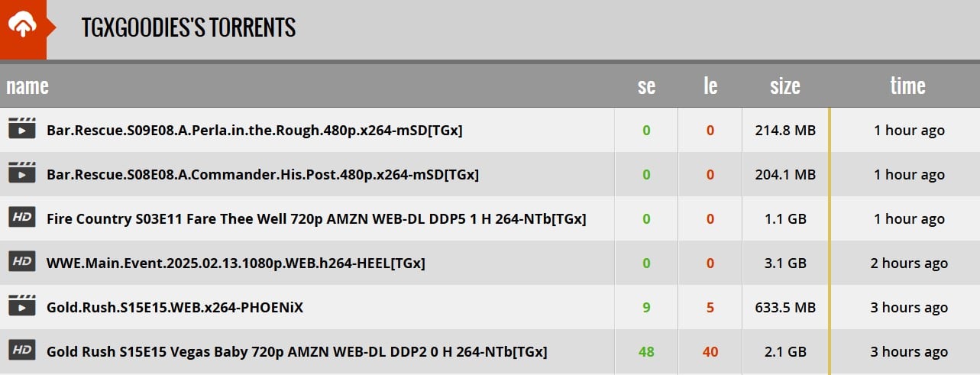Image resolution: width=980 pixels, height=375 pixels.
Task: Click HD icon beside Gold Rush Vegas Baby
Action: (22, 351)
